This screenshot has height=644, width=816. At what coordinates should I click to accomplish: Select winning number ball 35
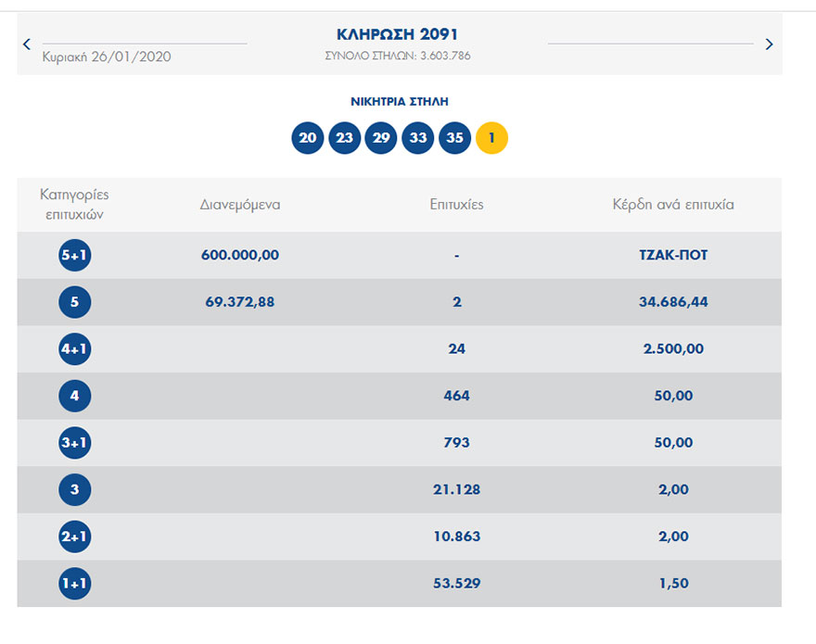[454, 138]
